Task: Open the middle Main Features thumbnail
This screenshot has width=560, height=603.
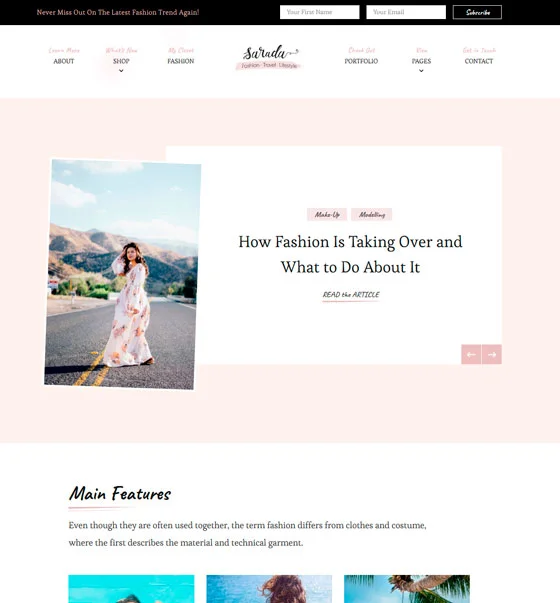Action: (269, 589)
